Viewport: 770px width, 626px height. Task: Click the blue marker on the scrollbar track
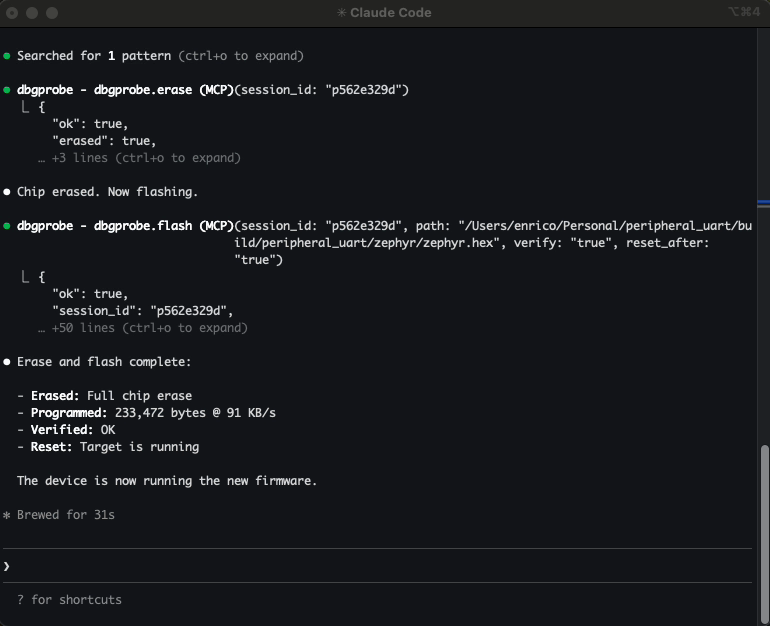click(x=764, y=202)
